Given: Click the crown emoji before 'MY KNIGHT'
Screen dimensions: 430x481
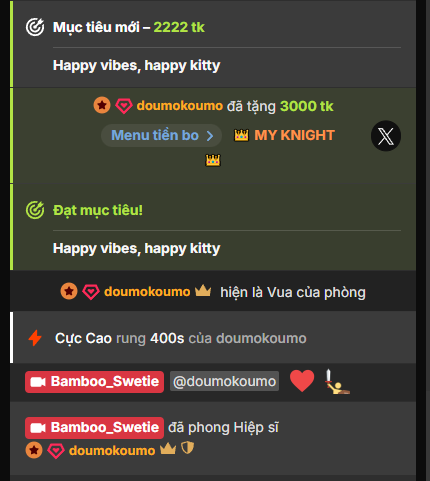Looking at the screenshot, I should 241,135.
